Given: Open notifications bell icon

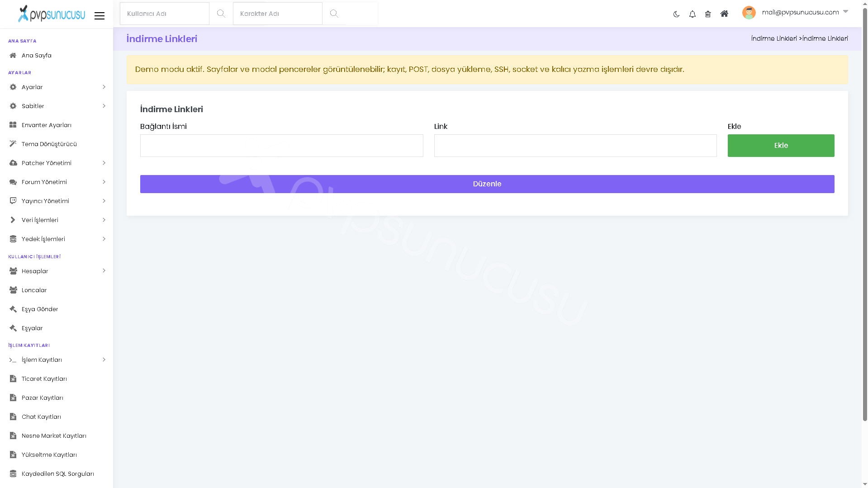Looking at the screenshot, I should (x=692, y=14).
